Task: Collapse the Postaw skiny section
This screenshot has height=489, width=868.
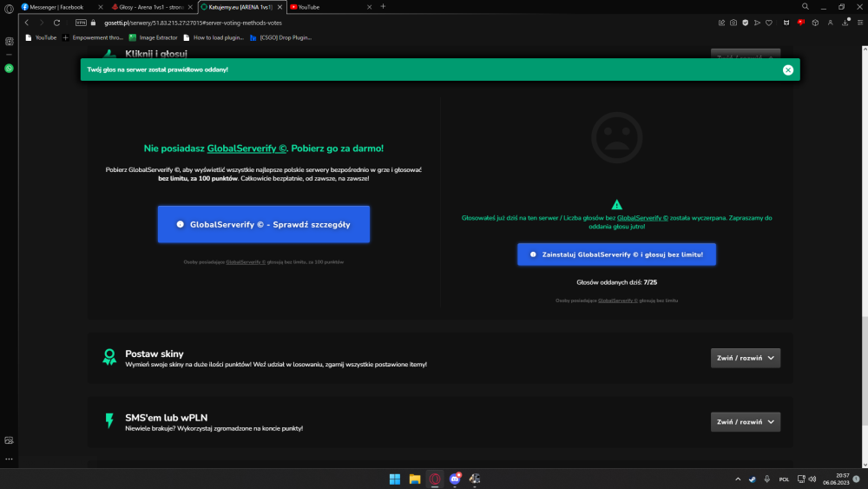Action: [745, 358]
